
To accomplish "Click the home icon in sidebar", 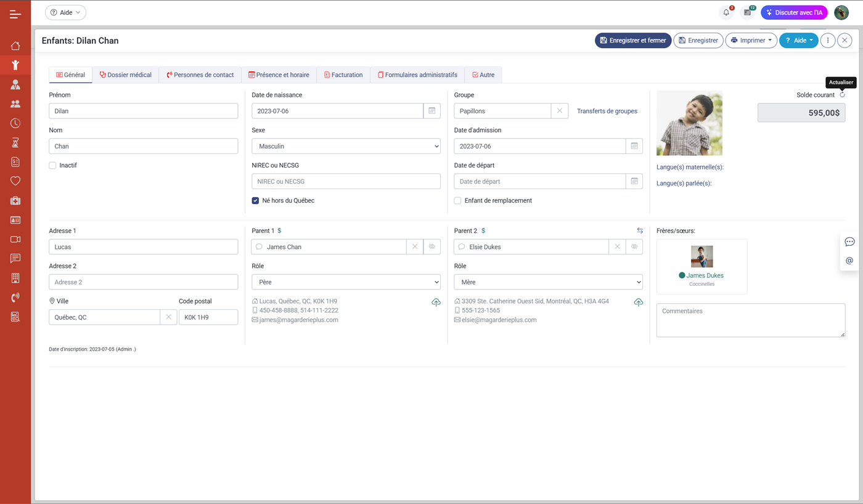I will click(15, 46).
